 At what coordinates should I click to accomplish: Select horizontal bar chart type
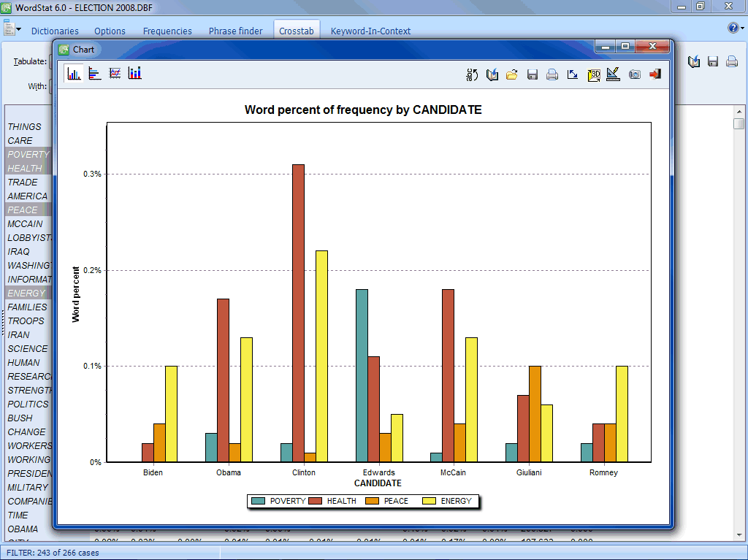pyautogui.click(x=94, y=74)
